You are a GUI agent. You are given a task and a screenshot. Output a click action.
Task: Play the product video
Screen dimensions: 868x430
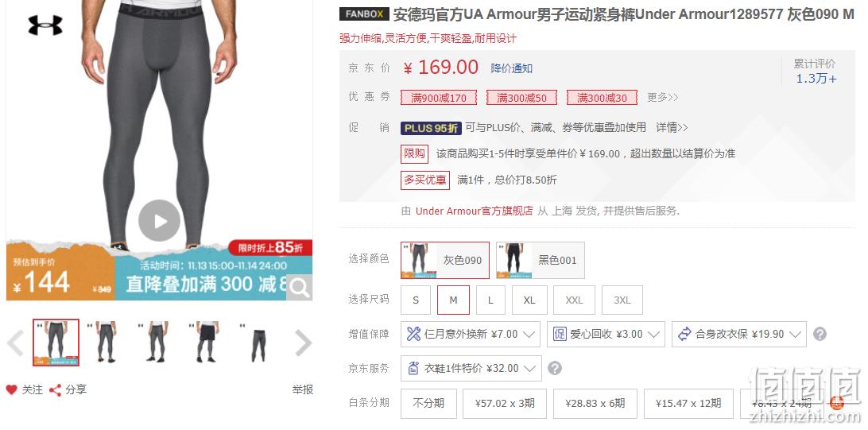(160, 221)
